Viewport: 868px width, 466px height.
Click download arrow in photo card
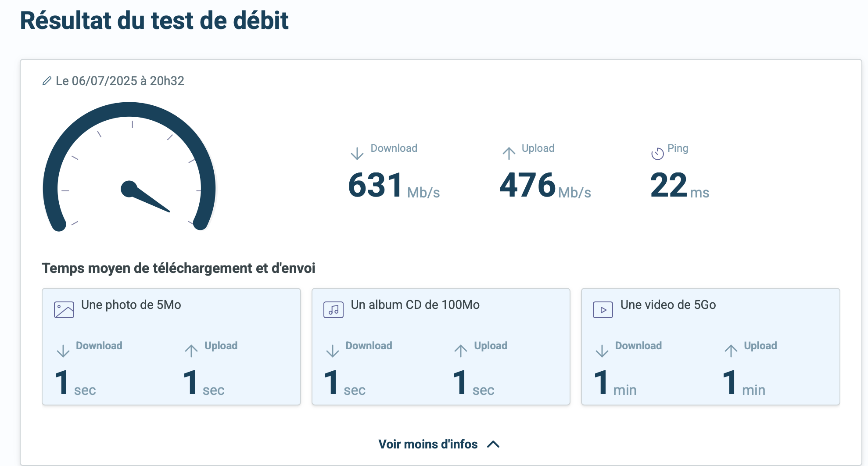pyautogui.click(x=63, y=351)
